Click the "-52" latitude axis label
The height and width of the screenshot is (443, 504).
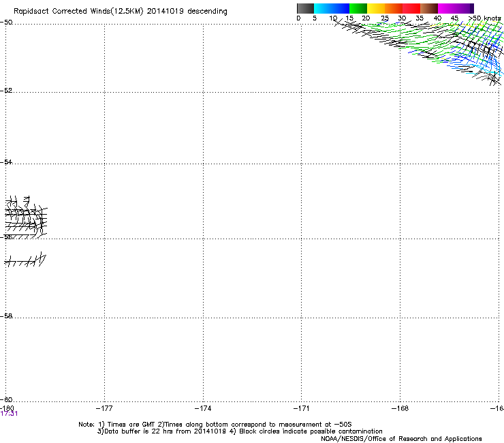pyautogui.click(x=6, y=91)
